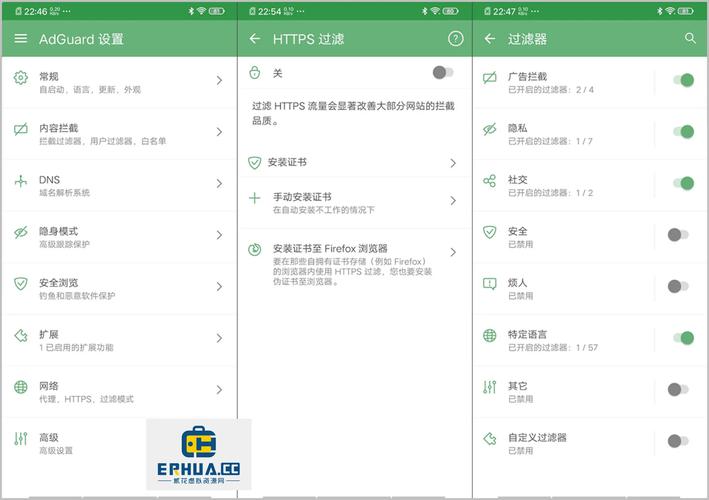Expand the 常规 row chevron

coord(219,80)
